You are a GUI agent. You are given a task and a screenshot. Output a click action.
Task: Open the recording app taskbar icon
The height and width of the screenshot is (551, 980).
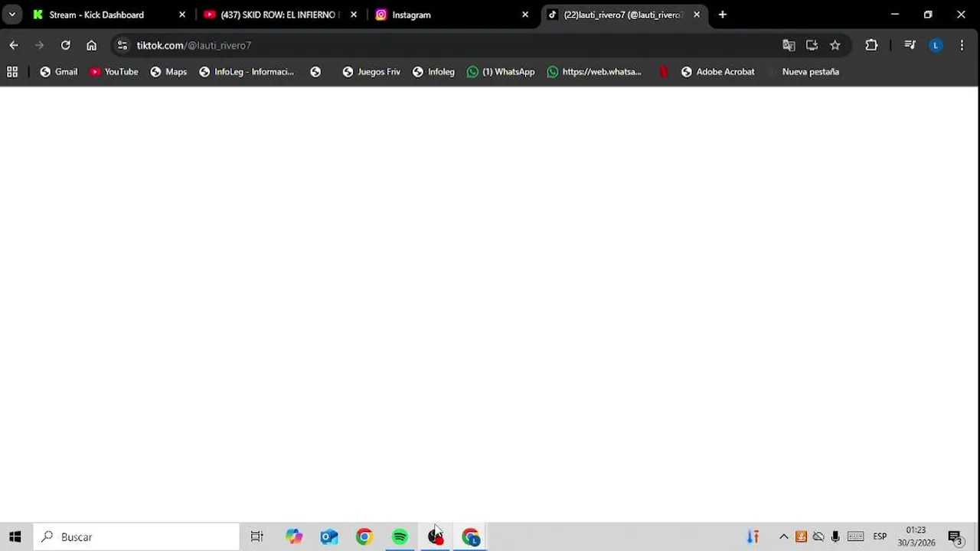(435, 537)
